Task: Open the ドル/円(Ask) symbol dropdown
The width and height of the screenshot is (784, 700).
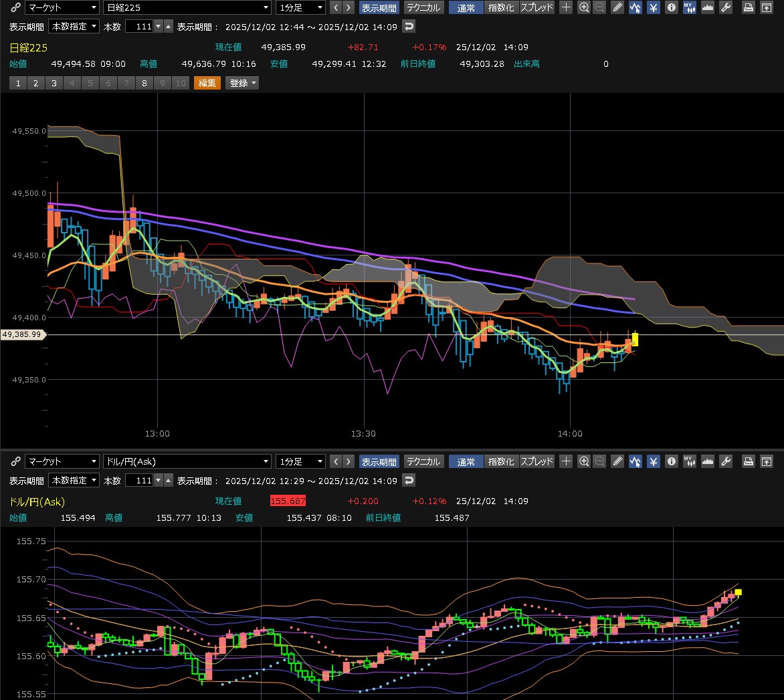Action: tap(187, 461)
